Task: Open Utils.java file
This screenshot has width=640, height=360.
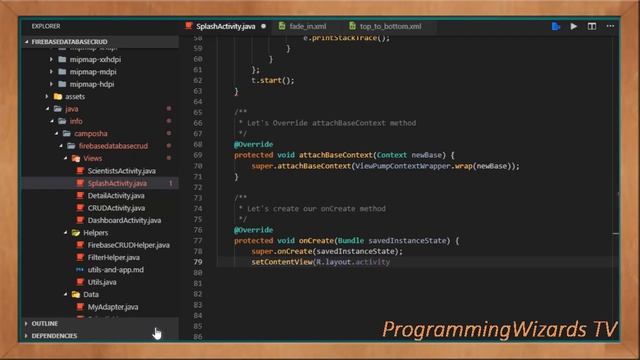Action: (102, 282)
